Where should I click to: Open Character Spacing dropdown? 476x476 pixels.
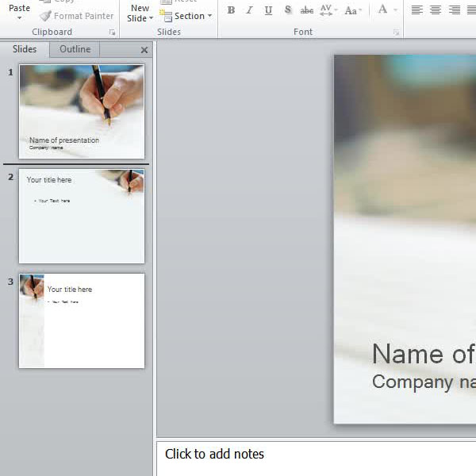[328, 10]
